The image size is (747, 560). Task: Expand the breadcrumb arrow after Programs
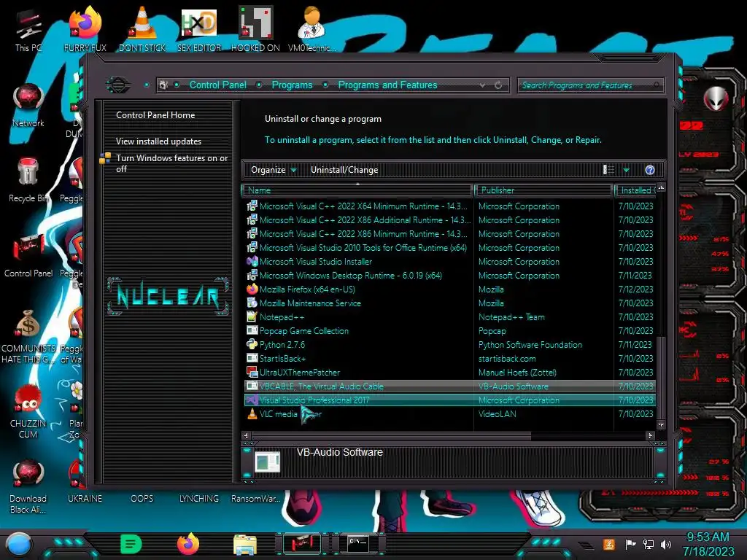325,85
